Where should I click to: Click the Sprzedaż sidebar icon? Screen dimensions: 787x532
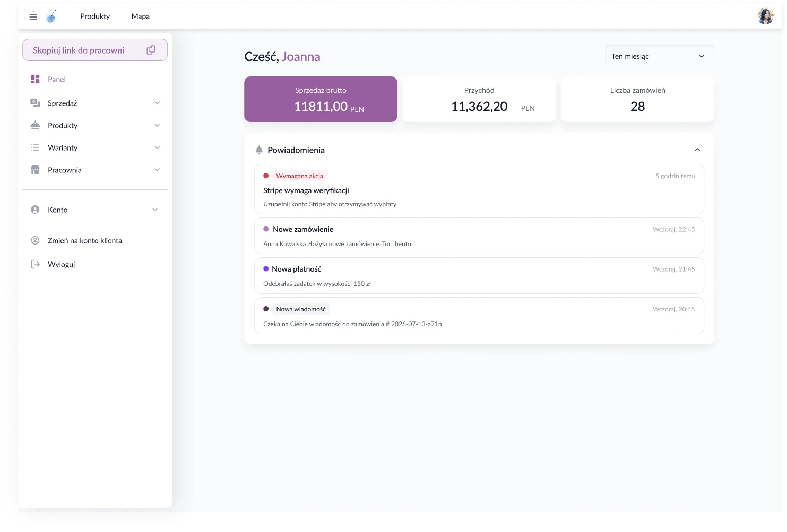pyautogui.click(x=35, y=103)
